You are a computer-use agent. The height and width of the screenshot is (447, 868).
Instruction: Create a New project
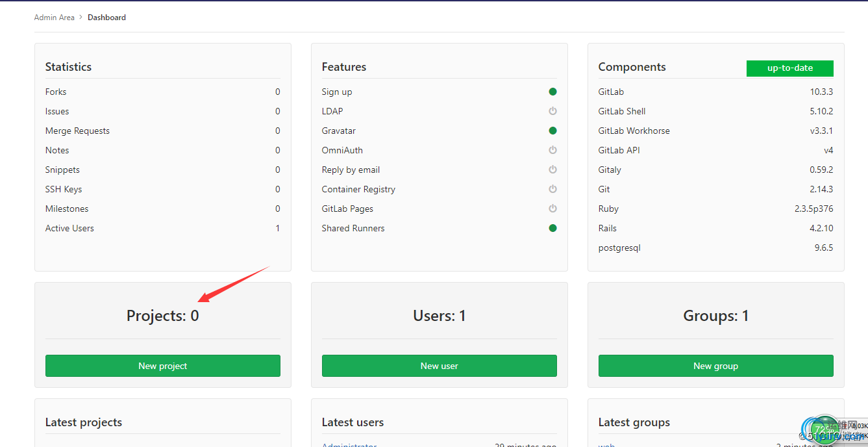coord(163,366)
